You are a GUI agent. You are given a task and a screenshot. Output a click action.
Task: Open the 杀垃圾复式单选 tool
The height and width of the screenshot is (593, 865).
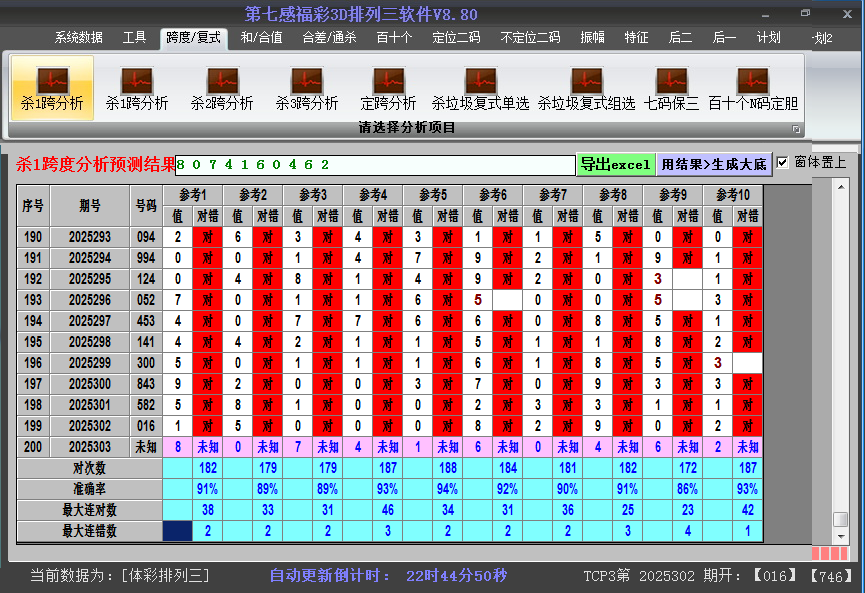click(480, 85)
